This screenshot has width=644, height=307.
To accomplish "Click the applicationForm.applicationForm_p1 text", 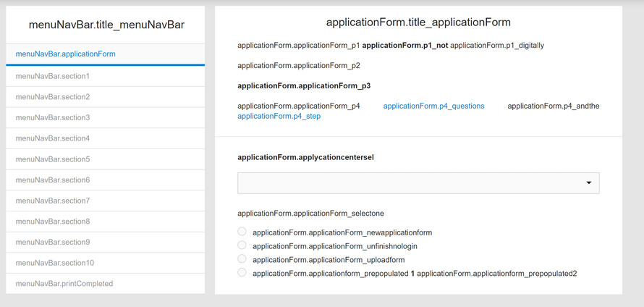I will click(x=299, y=45).
